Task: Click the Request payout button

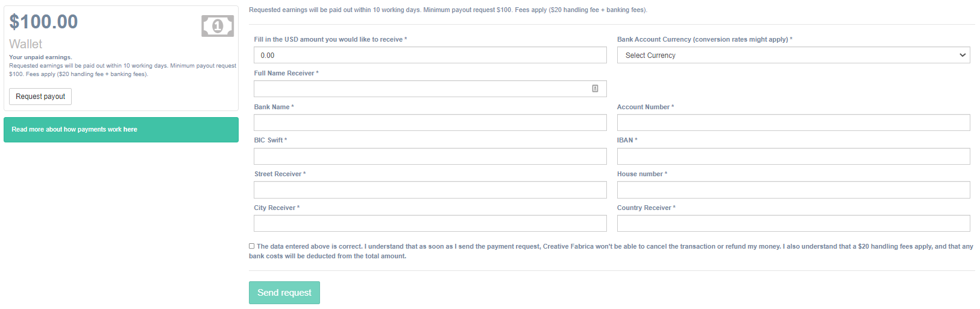Action: click(x=40, y=97)
